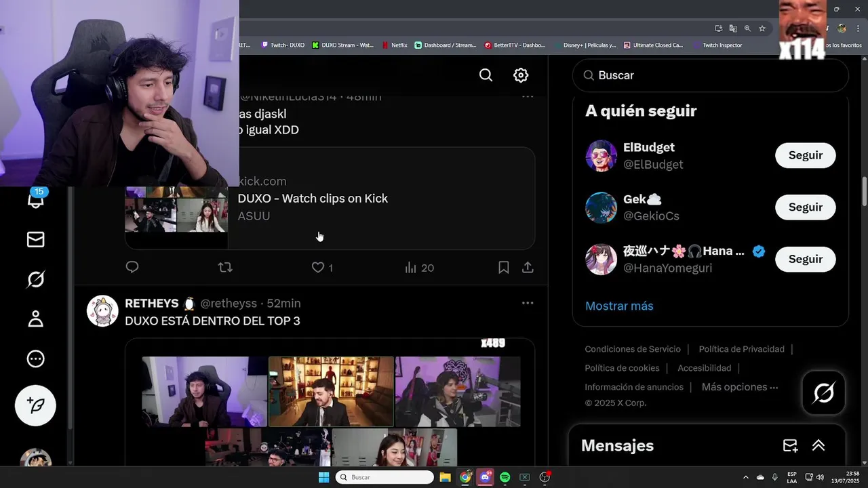
Task: Follow HanaYomeguri with Seguir button
Action: tap(806, 259)
